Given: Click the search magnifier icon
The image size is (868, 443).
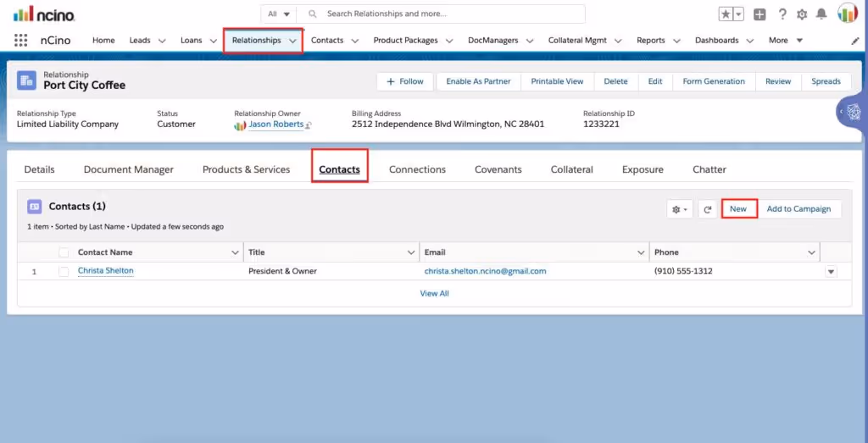Looking at the screenshot, I should (x=313, y=14).
